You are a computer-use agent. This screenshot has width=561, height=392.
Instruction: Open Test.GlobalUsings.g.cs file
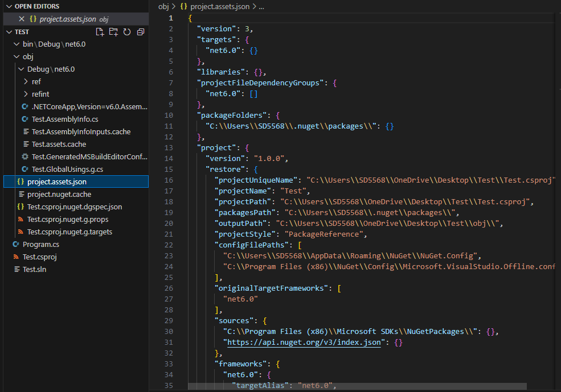pyautogui.click(x=76, y=169)
